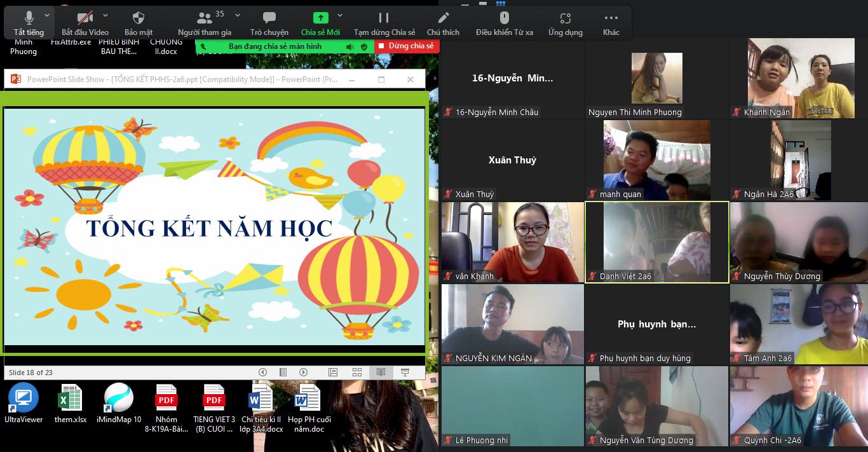This screenshot has height=452, width=868.
Task: Open Điều khiển Từ xa remote control
Action: click(504, 23)
